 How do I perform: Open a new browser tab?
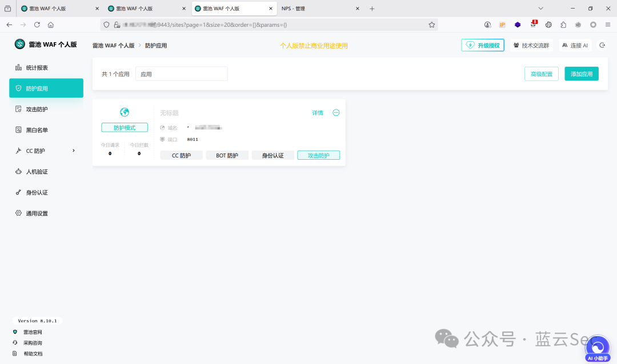(372, 8)
